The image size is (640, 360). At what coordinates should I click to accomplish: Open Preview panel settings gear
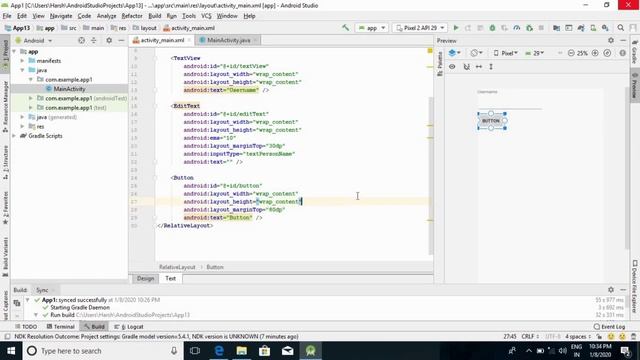pos(611,40)
